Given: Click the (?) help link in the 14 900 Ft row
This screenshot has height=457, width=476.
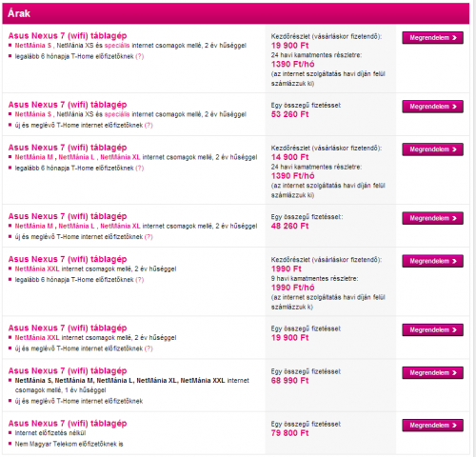Looking at the screenshot, I should tap(140, 169).
